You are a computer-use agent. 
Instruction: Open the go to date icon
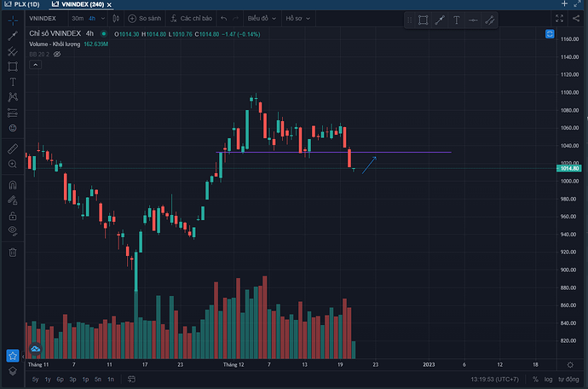131,380
